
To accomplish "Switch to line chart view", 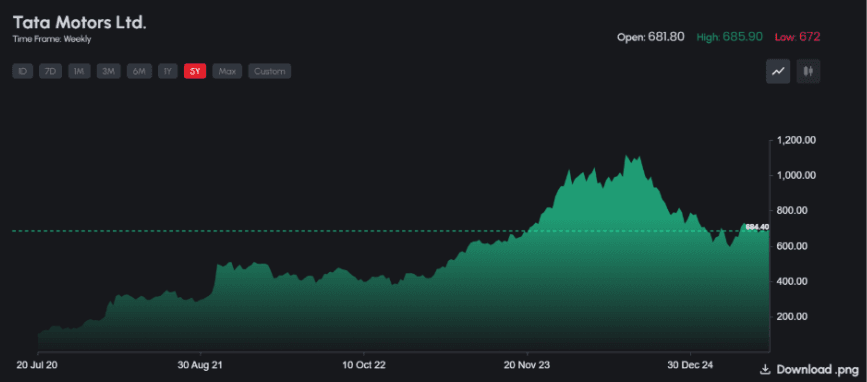I will [x=777, y=71].
